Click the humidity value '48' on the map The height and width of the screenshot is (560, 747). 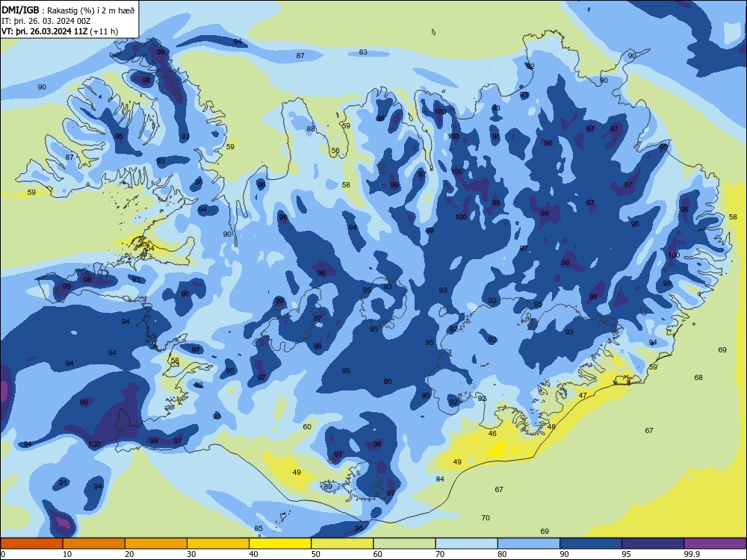point(551,426)
